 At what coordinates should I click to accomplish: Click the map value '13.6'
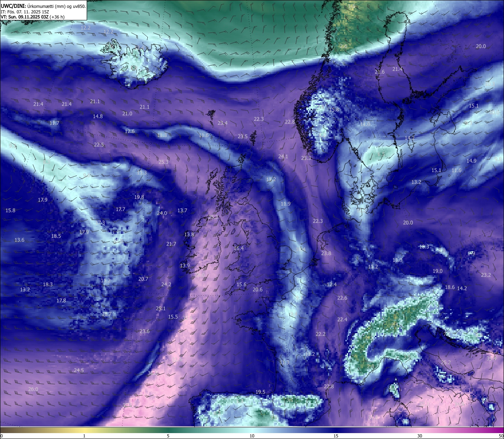point(19,240)
